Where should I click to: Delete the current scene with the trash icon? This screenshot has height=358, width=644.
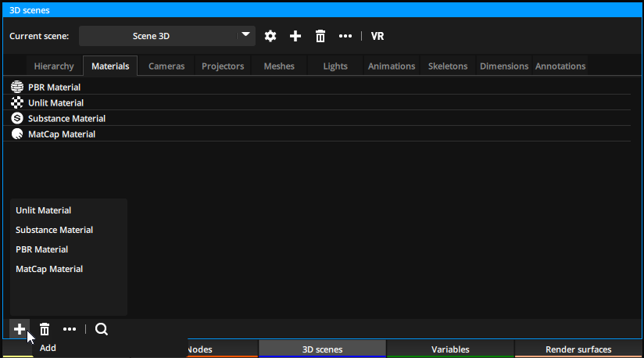320,36
